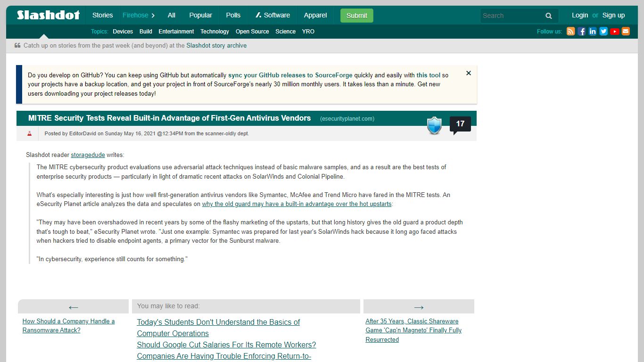Open the 17 comments bubble
Image resolution: width=644 pixels, height=362 pixels.
460,124
